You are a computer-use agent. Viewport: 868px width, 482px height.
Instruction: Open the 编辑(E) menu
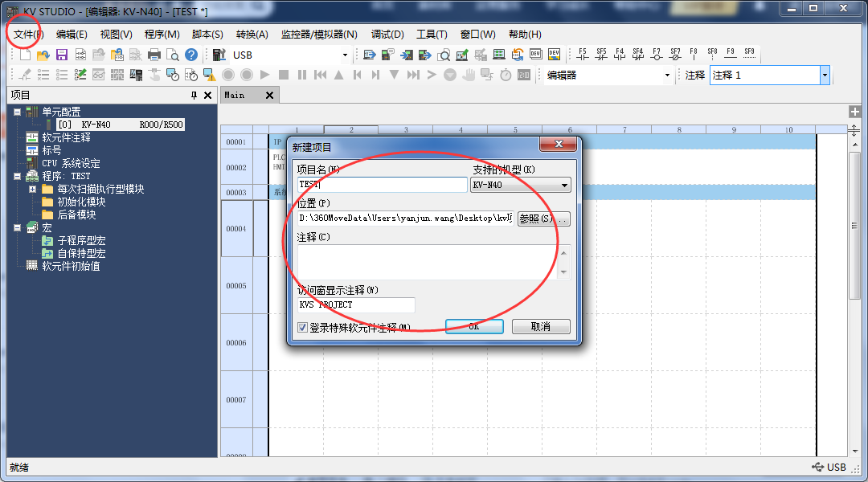72,35
